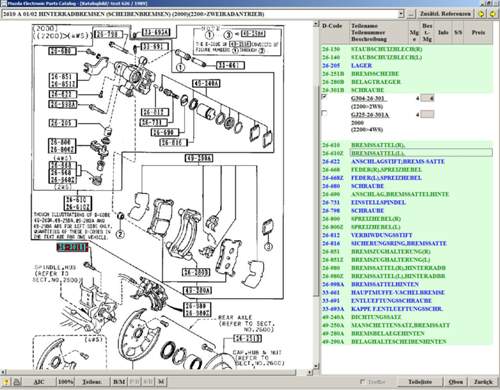The width and height of the screenshot is (500, 390).
Task: Open the section title combo box HINTERRADBREMSEN
Action: click(x=203, y=14)
